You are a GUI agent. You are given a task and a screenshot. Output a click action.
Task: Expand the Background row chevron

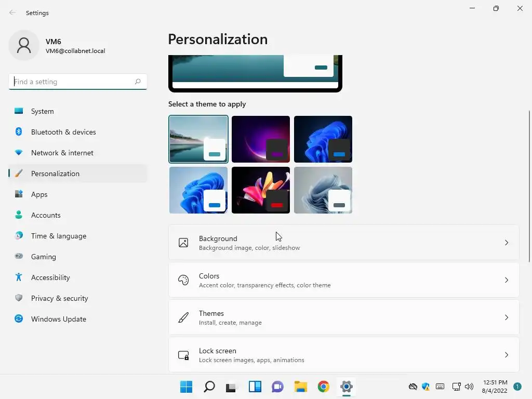pos(506,243)
